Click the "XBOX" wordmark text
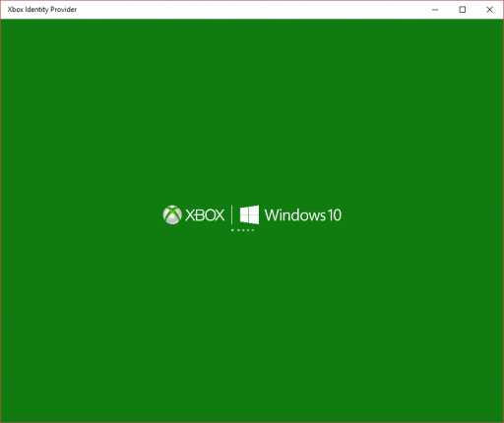Screen dimensions: 504x423 click(x=205, y=215)
